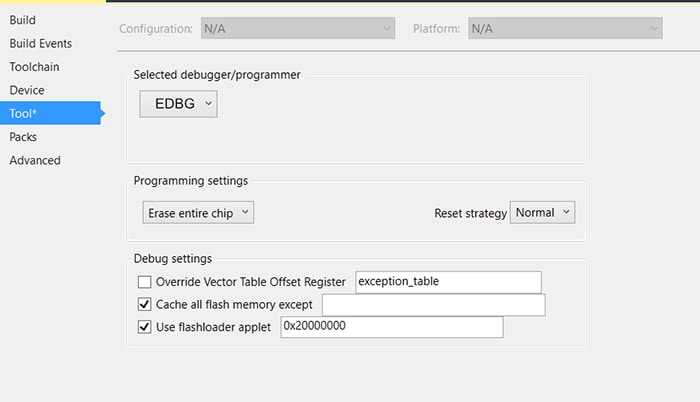Uncheck Cache all flash memory except
This screenshot has height=402, width=700.
click(145, 305)
